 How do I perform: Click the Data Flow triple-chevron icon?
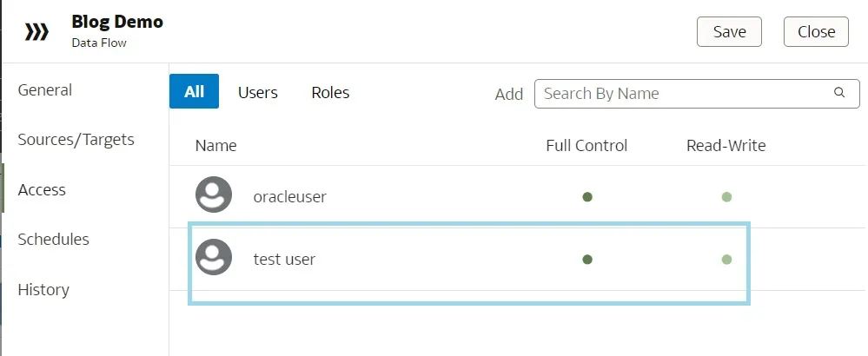(x=36, y=32)
